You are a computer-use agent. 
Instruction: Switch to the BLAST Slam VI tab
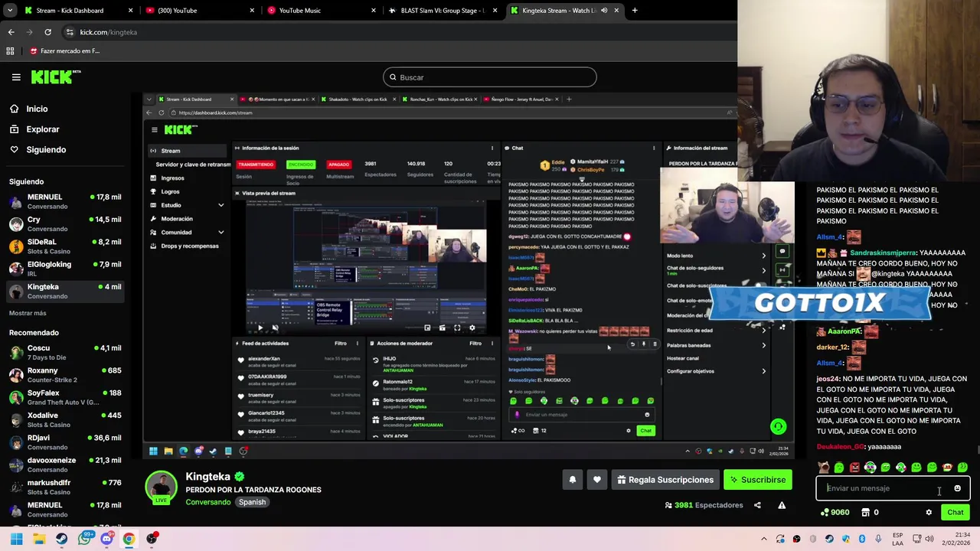tap(443, 11)
